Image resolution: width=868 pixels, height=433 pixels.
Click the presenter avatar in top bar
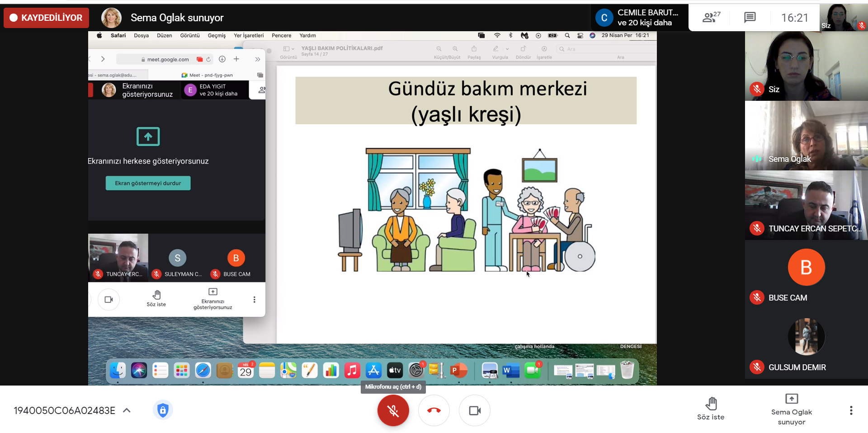[111, 18]
